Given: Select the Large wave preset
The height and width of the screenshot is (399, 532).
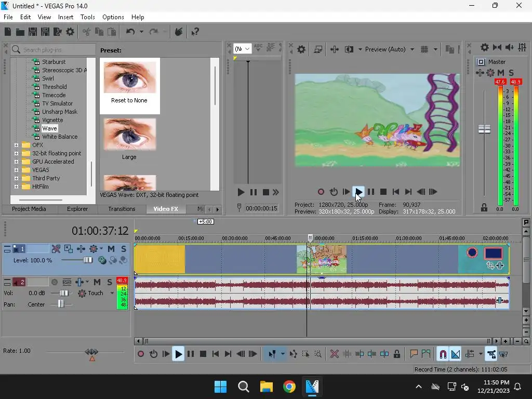Looking at the screenshot, I should tap(129, 139).
